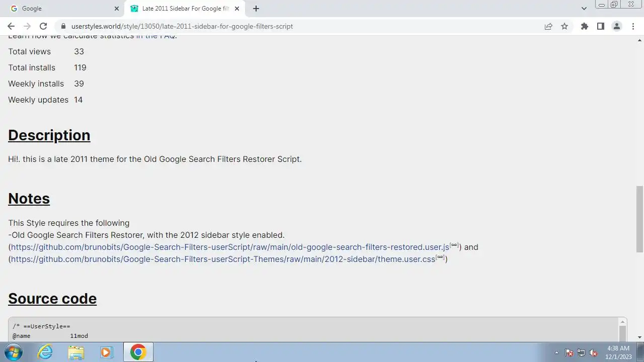This screenshot has height=362, width=644.
Task: Switch to the Google tab
Action: click(62, 9)
